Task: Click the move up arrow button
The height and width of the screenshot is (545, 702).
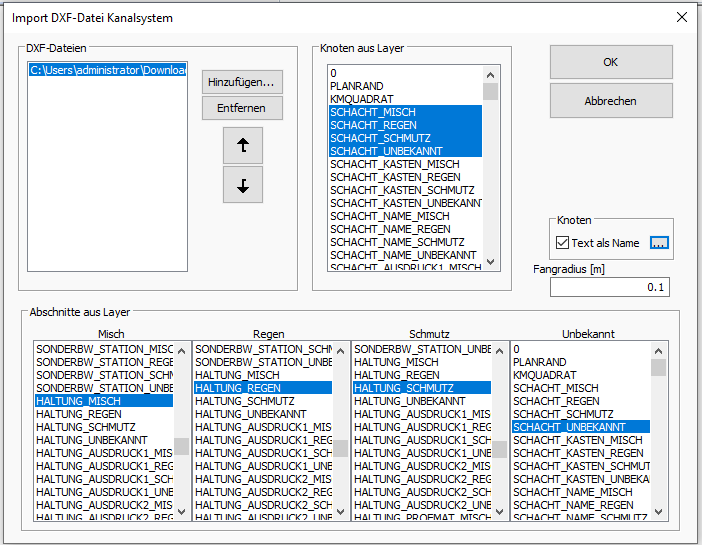Action: click(242, 144)
